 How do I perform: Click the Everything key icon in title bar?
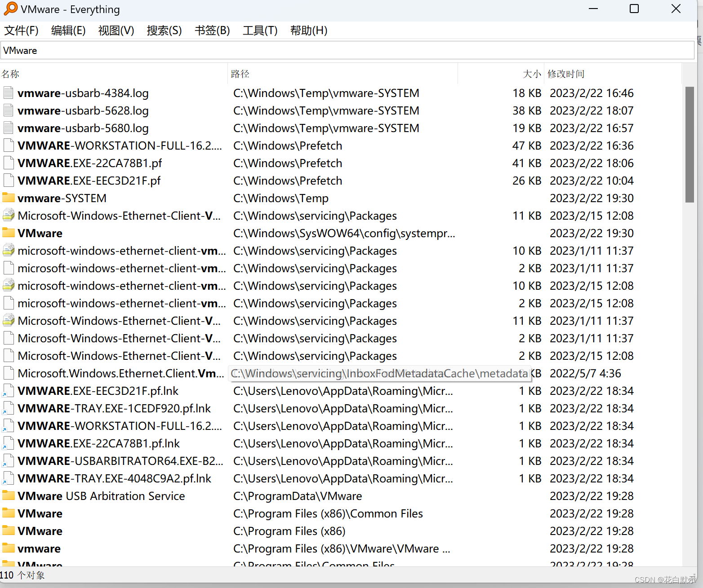coord(10,9)
